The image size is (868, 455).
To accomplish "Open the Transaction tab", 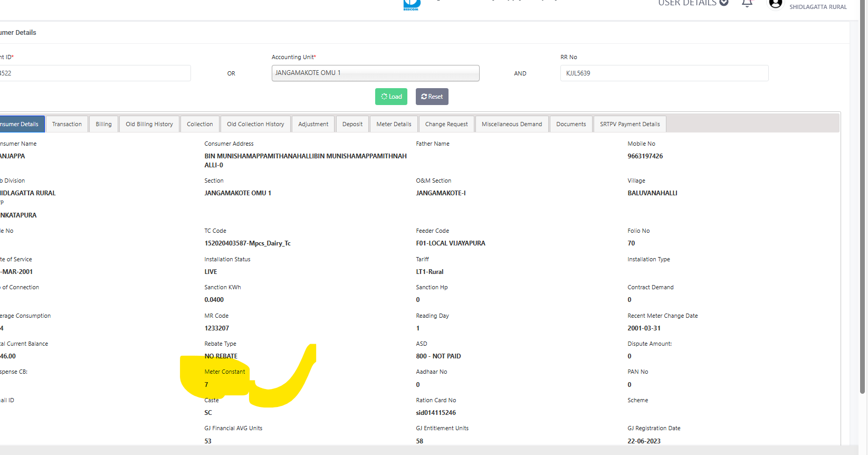I will (67, 125).
